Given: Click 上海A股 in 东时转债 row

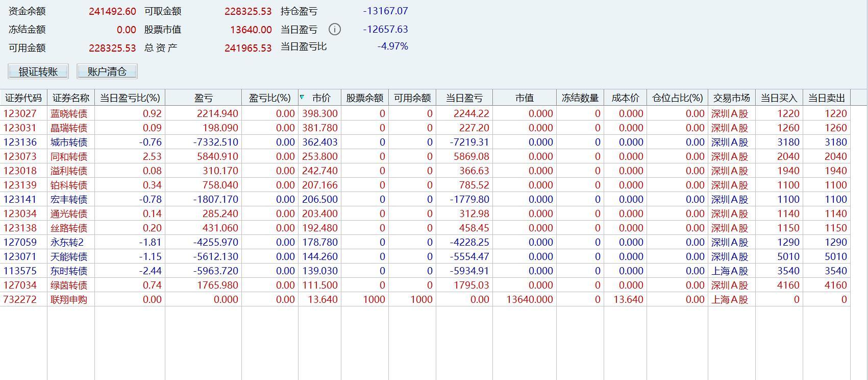Looking at the screenshot, I should (730, 271).
